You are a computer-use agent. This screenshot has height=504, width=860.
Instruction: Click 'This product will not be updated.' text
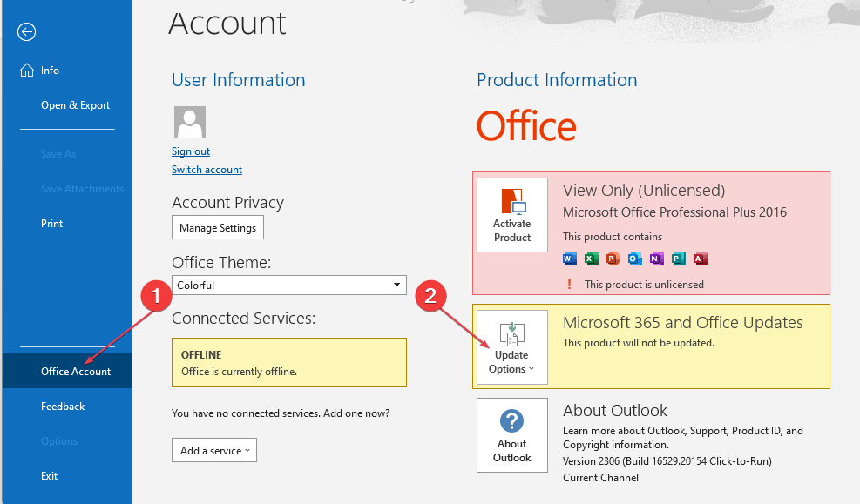[639, 343]
